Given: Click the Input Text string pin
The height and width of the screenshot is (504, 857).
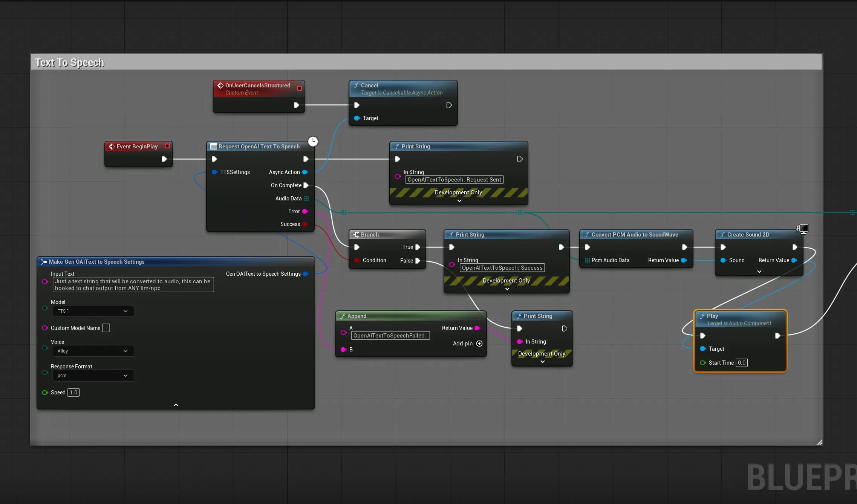Looking at the screenshot, I should [x=45, y=281].
